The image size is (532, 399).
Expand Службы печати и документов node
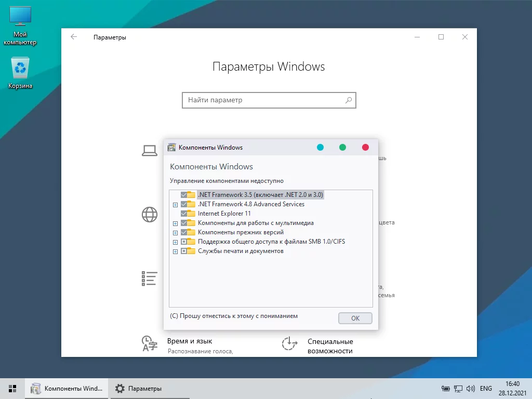[176, 251]
